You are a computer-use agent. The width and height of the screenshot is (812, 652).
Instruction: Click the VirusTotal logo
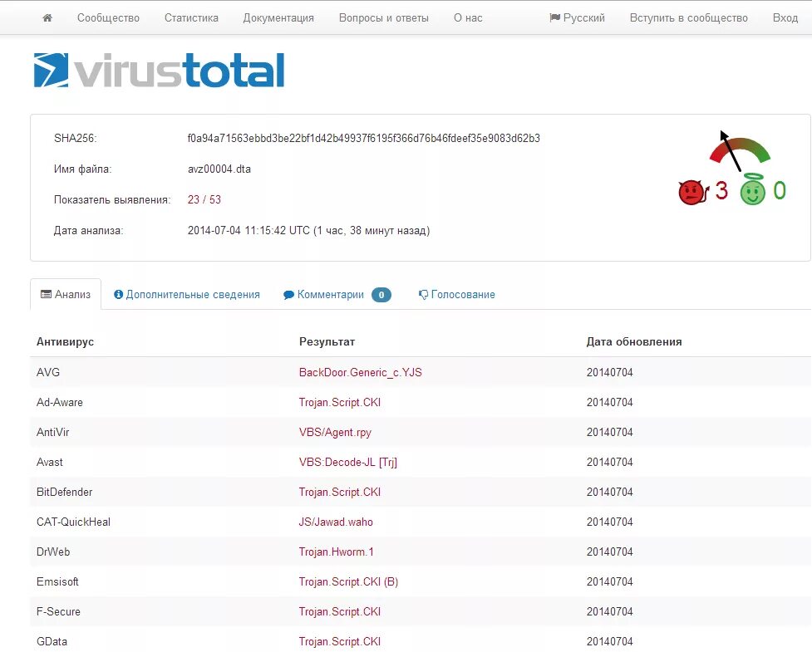coord(159,70)
